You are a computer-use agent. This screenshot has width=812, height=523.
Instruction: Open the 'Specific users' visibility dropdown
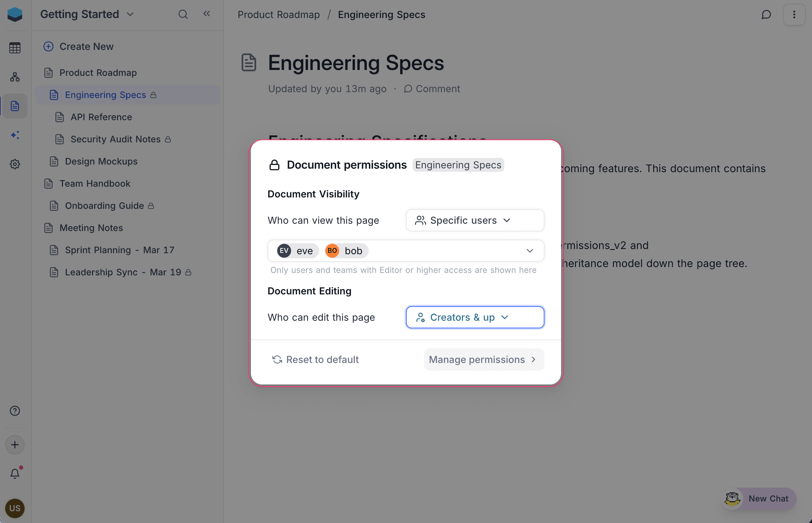[x=475, y=220]
